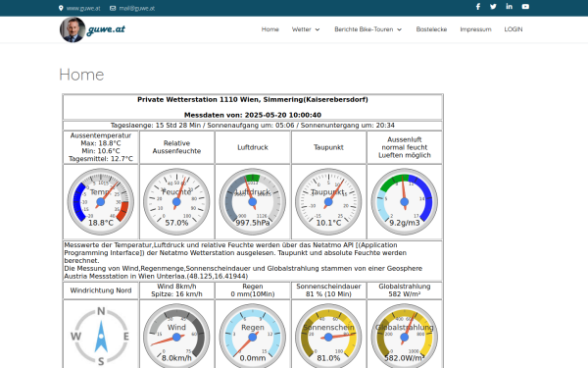The width and height of the screenshot is (588, 368).
Task: Click the temperature gauge showing 18.8°C
Action: tap(101, 201)
